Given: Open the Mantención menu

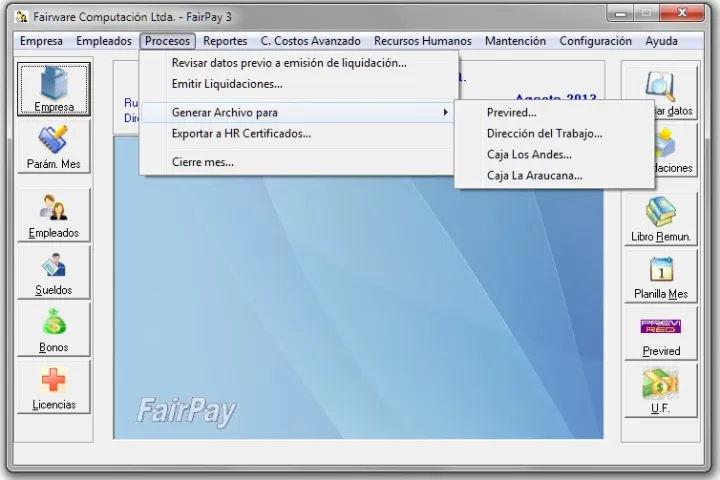Looking at the screenshot, I should coord(515,41).
